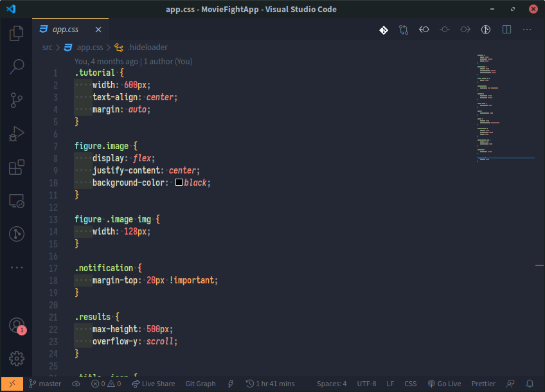This screenshot has width=545, height=392.
Task: Change language mode by clicking CSS
Action: (x=410, y=384)
